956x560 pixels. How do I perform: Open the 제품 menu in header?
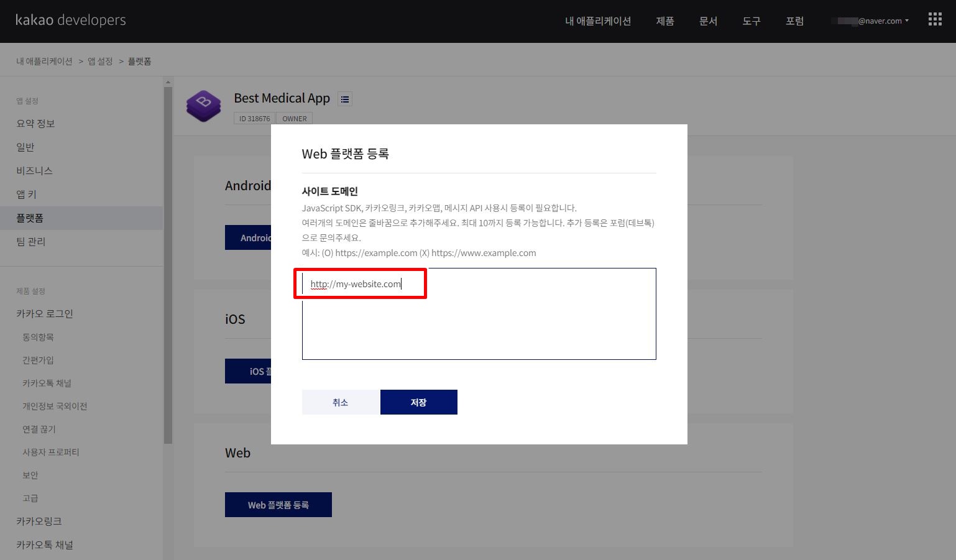coord(665,21)
